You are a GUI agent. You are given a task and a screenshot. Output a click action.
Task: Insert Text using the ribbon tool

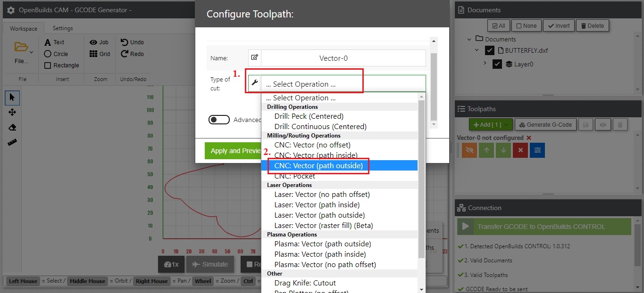click(x=54, y=42)
